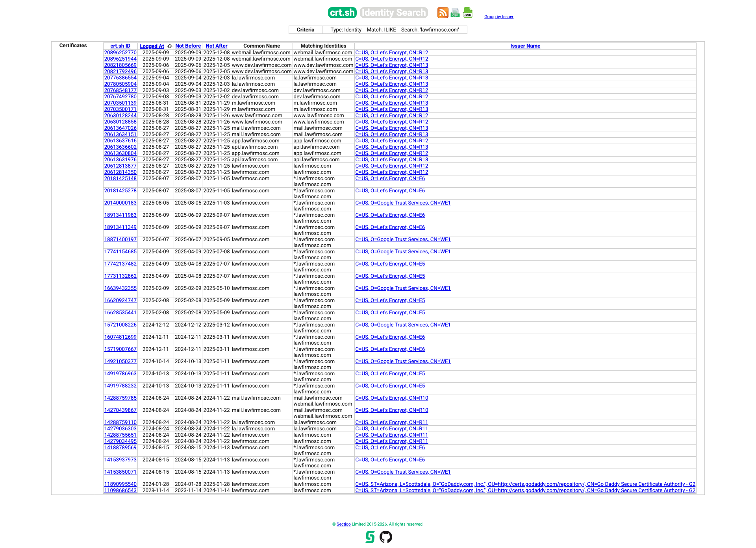The image size is (756, 548).
Task: Open certificate ID 20630128244
Action: pyautogui.click(x=120, y=115)
